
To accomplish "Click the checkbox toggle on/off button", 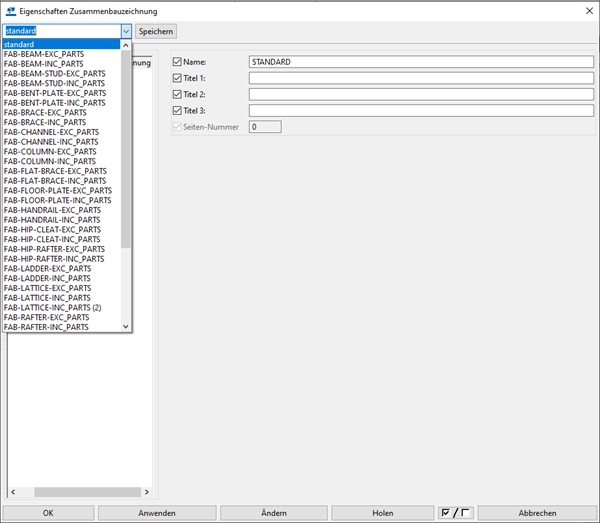I will [455, 512].
